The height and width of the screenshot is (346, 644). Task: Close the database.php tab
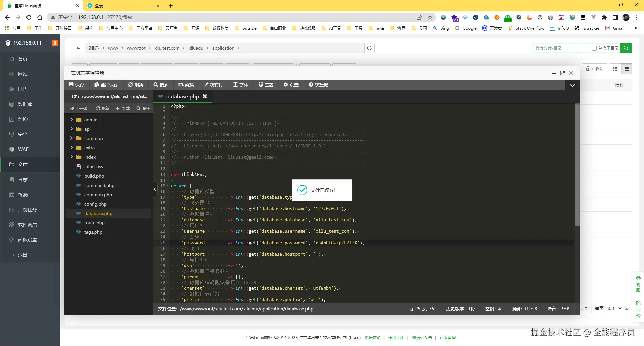pos(205,96)
